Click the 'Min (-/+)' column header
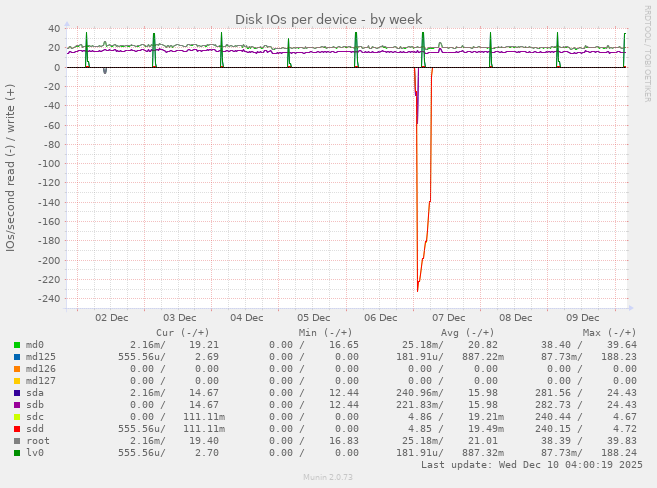 click(x=325, y=333)
